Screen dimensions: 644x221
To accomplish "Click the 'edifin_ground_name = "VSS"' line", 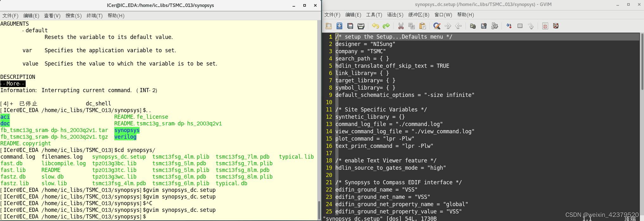I will coord(376,190).
